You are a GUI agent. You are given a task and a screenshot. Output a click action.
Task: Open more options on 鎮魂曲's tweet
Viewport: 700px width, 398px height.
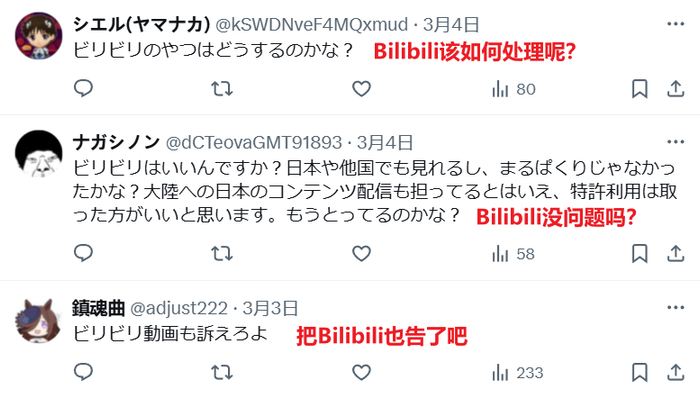coord(675,307)
